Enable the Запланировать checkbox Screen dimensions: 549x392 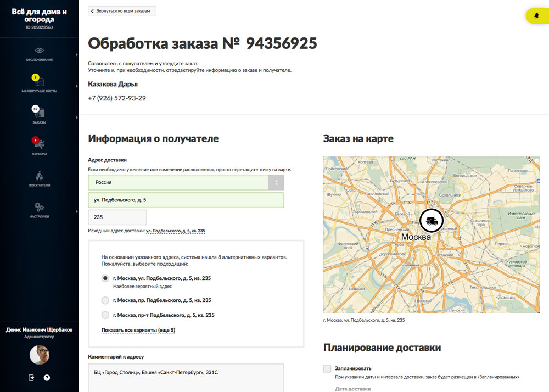[327, 368]
